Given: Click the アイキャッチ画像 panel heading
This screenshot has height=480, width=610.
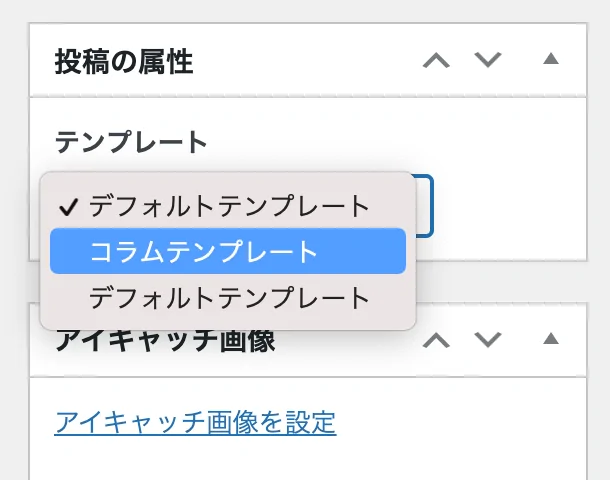Looking at the screenshot, I should point(165,341).
